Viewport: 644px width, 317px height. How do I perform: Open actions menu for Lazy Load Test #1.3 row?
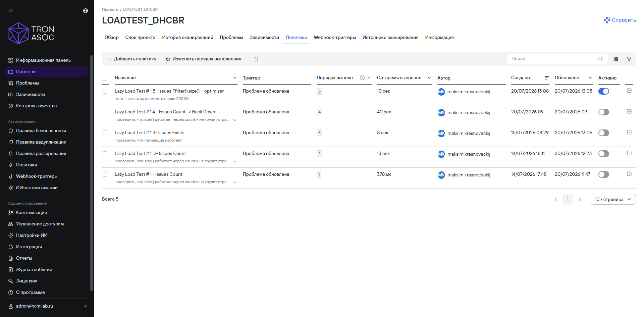[629, 132]
